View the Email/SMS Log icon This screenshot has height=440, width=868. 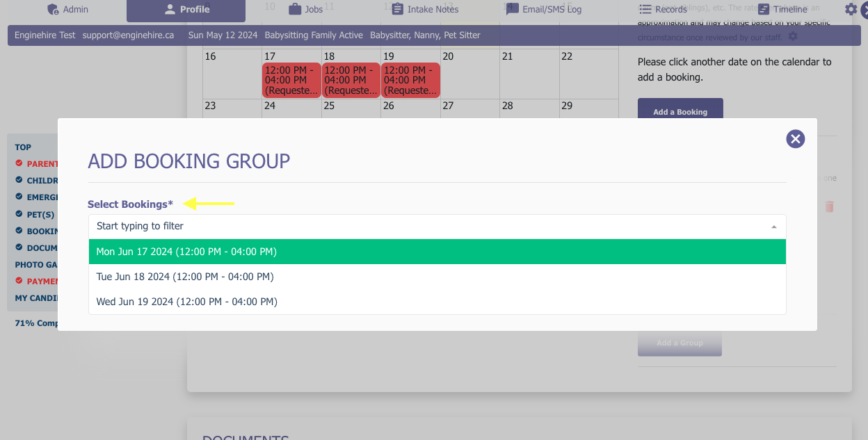point(513,9)
